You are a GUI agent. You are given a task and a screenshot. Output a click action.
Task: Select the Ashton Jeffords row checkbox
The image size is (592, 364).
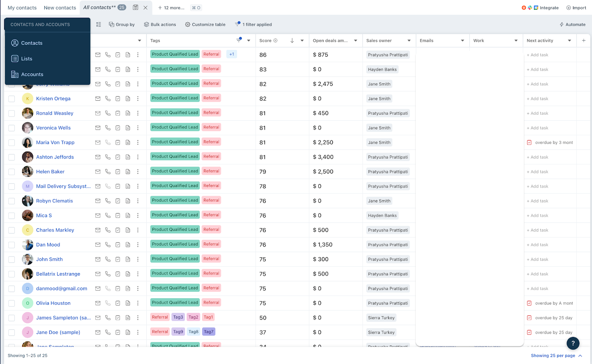pos(12,157)
